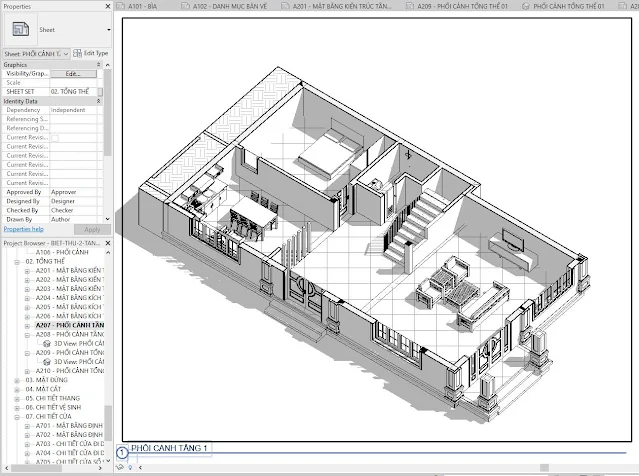Select 3D View icon under A209 sheet
This screenshot has width=639, height=476.
coord(47,362)
